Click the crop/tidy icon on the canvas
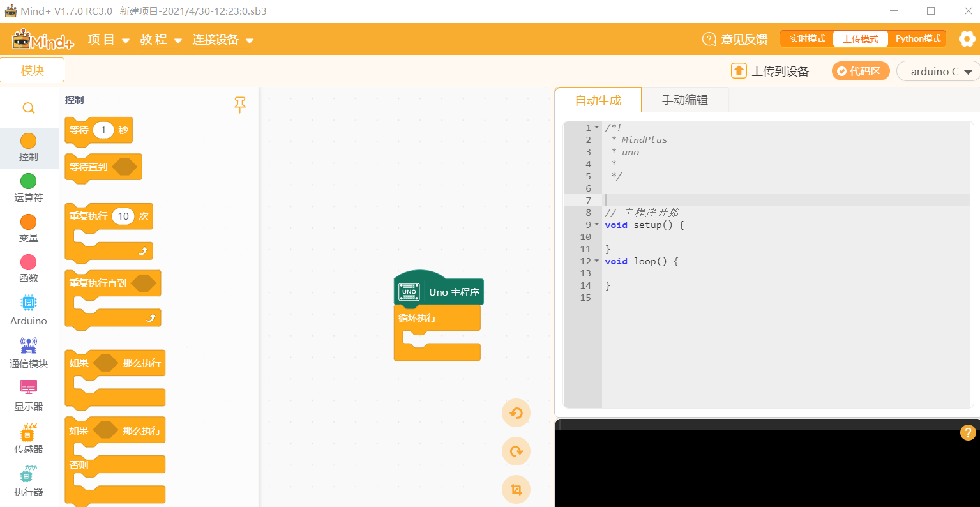The height and width of the screenshot is (507, 980). click(x=516, y=490)
